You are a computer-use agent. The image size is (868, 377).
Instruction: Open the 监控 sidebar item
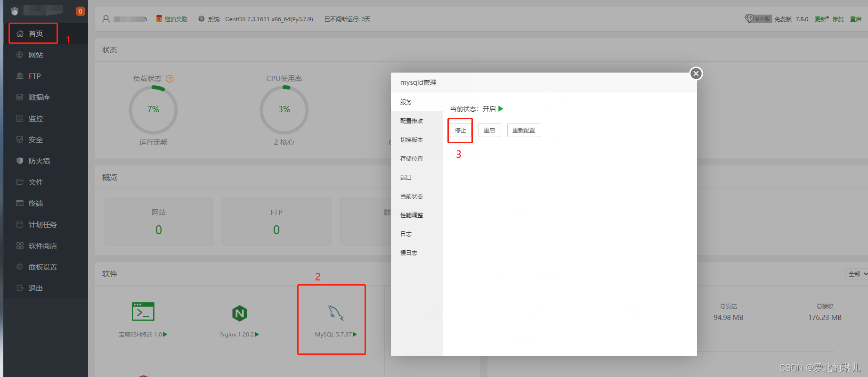pyautogui.click(x=46, y=118)
